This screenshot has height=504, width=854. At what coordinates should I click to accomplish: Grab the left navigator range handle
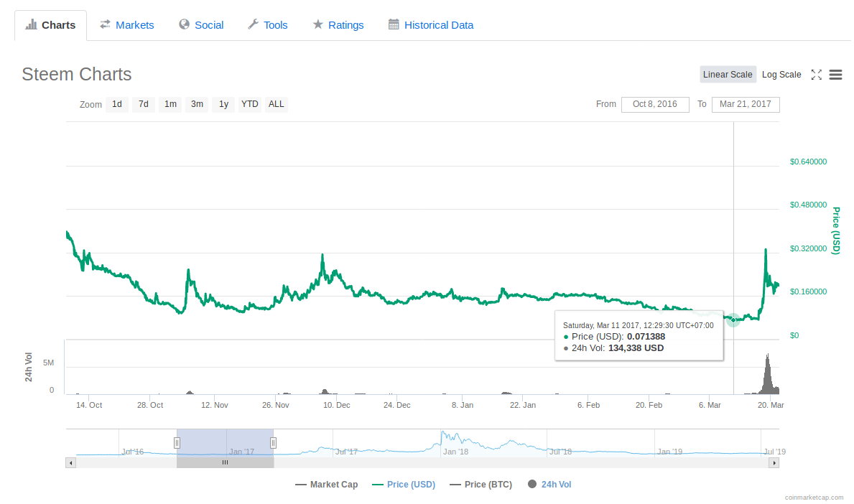coord(177,443)
